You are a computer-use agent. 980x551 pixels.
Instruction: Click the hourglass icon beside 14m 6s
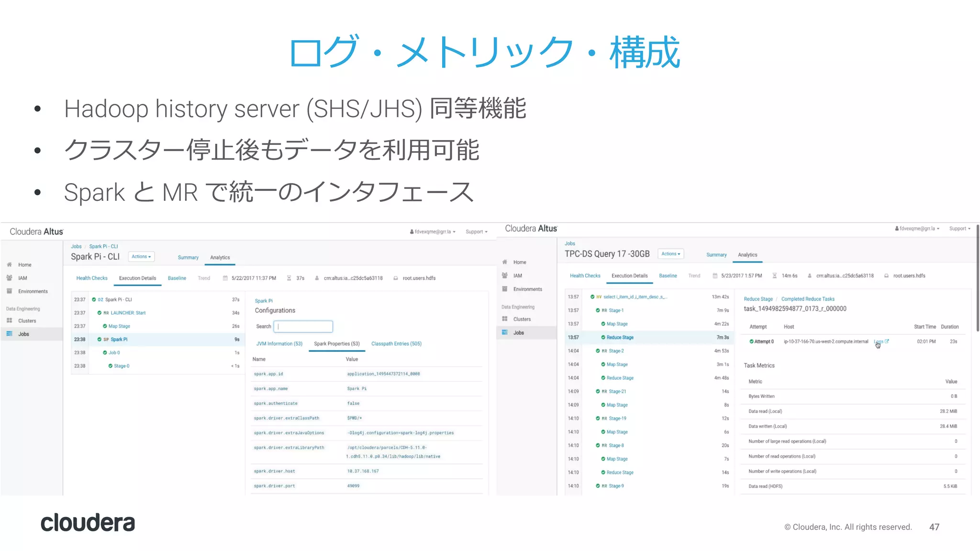click(x=775, y=276)
